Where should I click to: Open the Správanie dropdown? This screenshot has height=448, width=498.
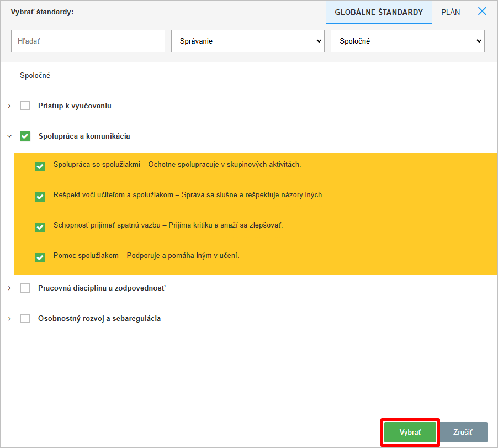pos(247,41)
